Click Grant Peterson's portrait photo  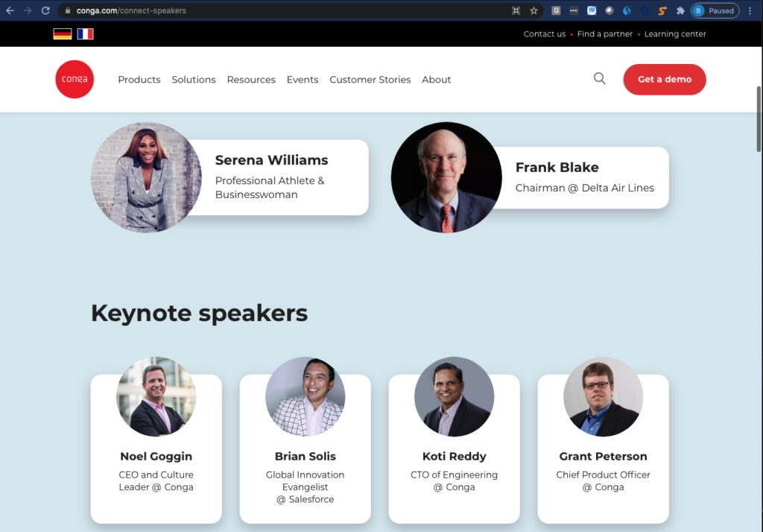coord(603,396)
